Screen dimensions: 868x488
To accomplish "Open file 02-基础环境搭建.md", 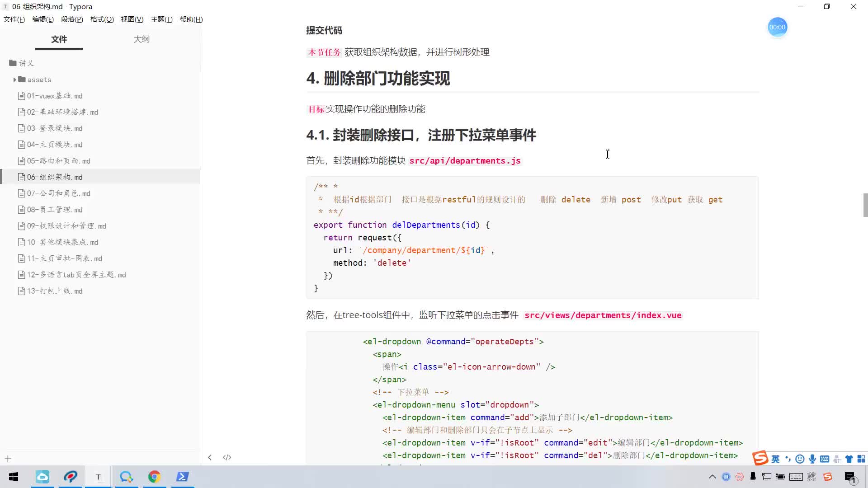I will point(58,112).
